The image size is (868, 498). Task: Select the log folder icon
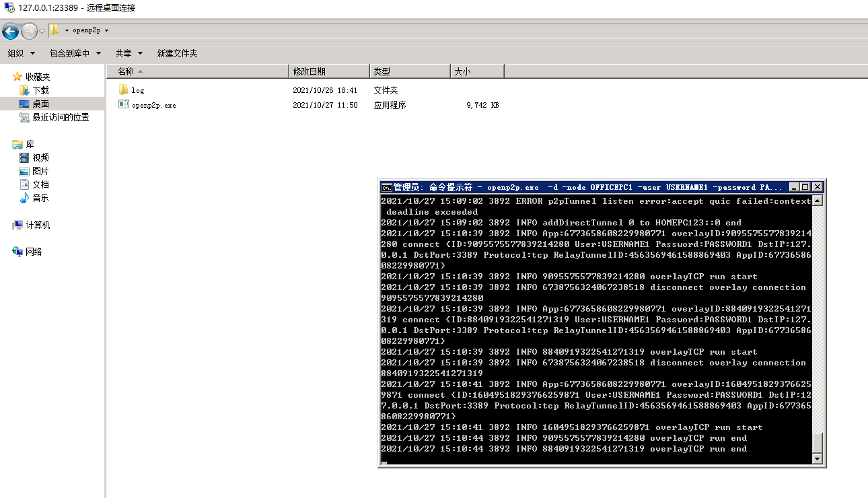click(x=123, y=90)
